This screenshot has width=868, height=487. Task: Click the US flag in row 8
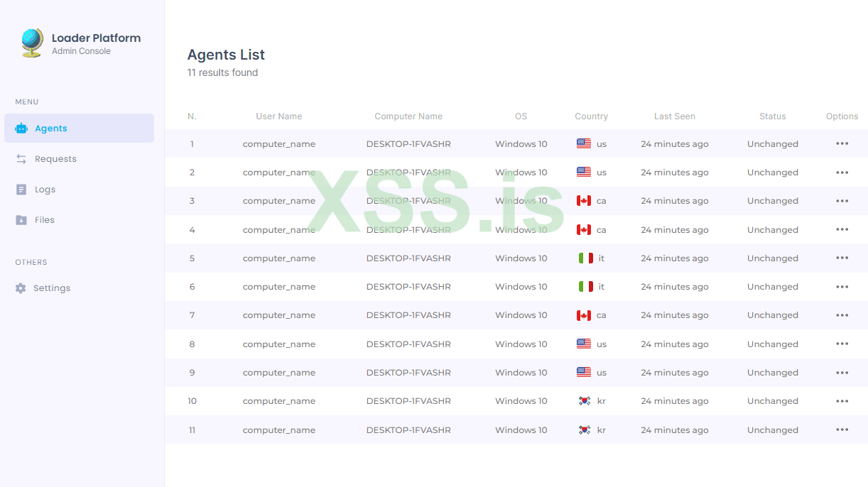tap(584, 344)
